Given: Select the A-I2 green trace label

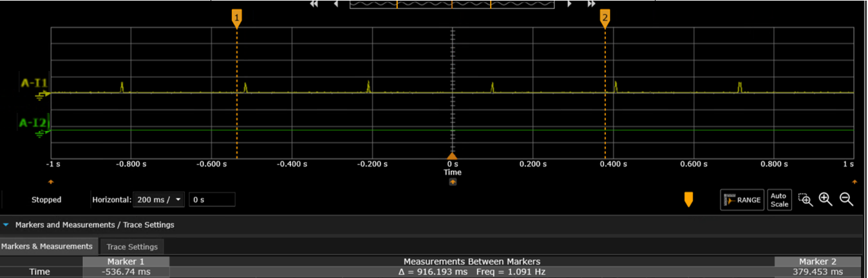Looking at the screenshot, I should click(33, 122).
